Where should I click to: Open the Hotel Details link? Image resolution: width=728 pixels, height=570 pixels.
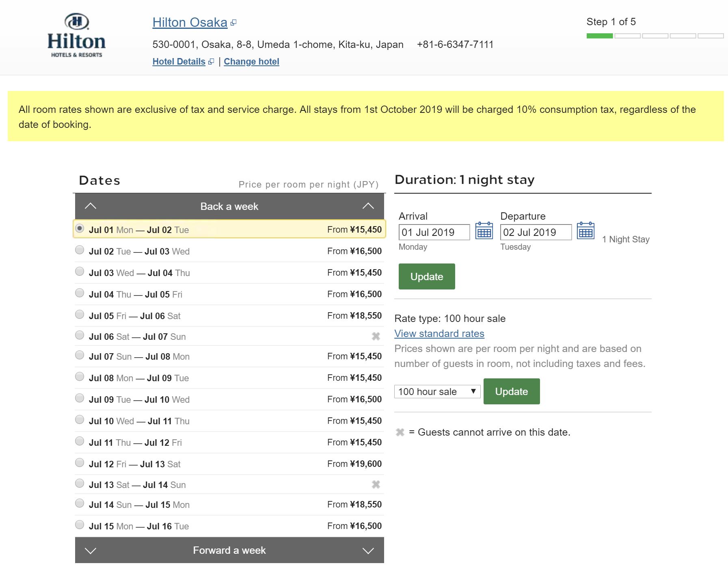[x=179, y=62]
